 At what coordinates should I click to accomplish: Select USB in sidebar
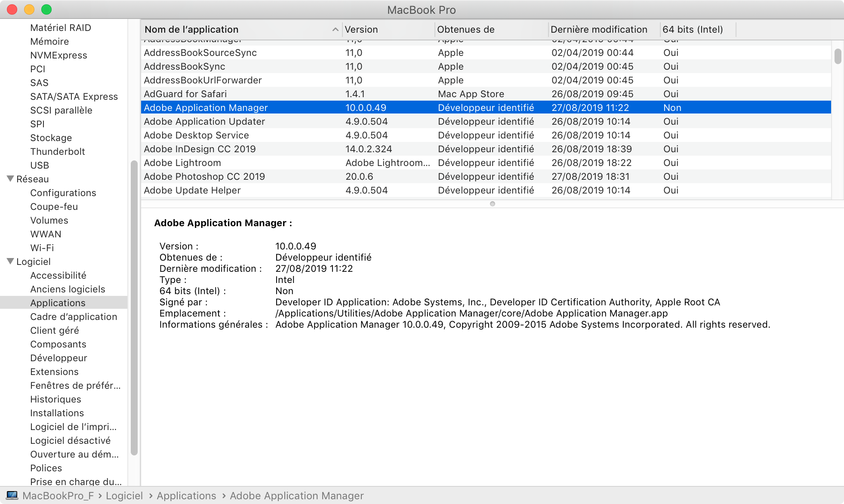tap(40, 165)
